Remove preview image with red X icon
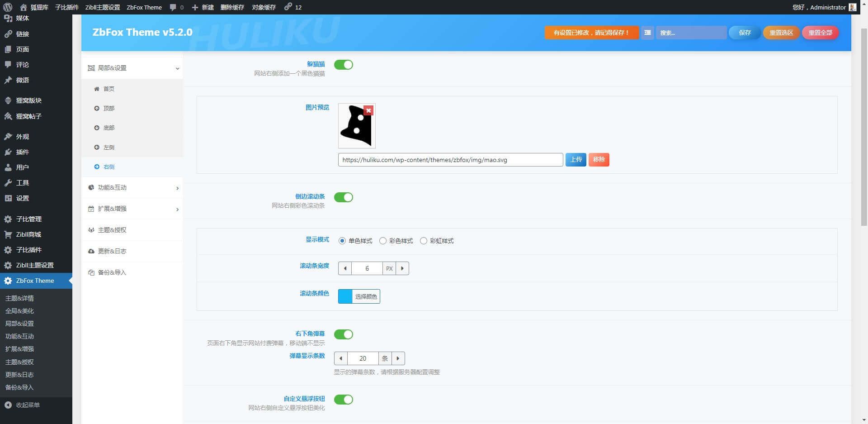Screen dimensions: 868x424 368,110
